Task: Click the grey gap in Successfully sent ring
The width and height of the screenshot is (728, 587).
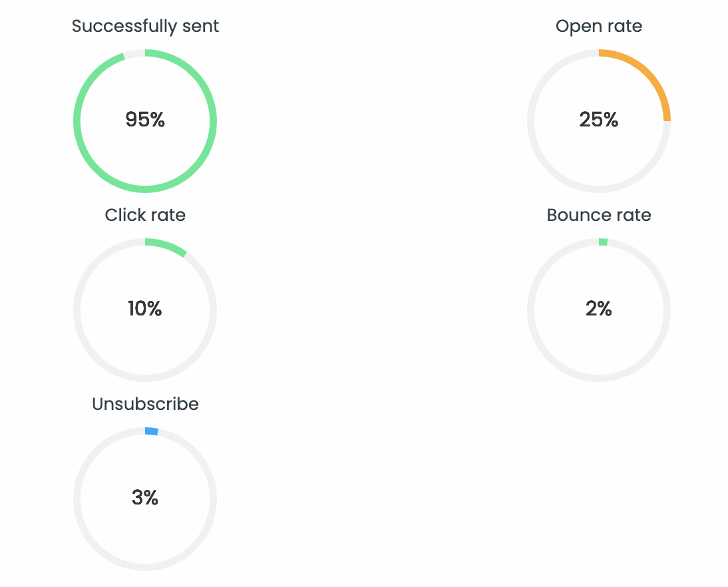Action: tap(134, 54)
